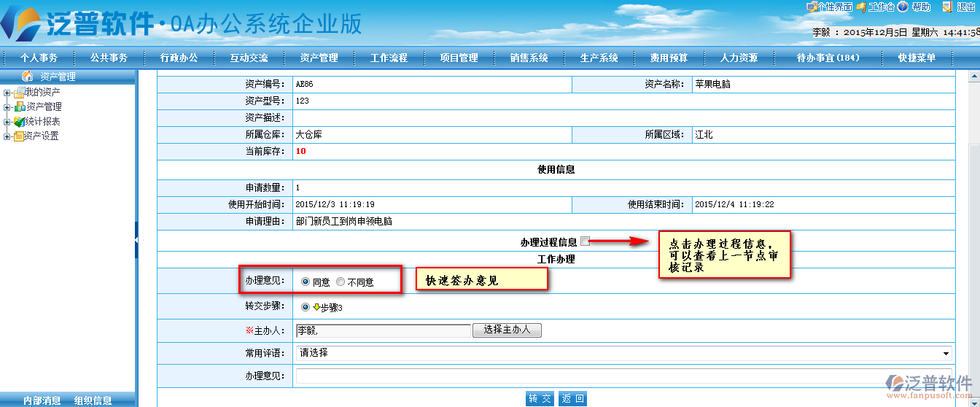Screen dimensions: 980x407
Task: Click the 选择主办人 button
Action: click(x=507, y=330)
